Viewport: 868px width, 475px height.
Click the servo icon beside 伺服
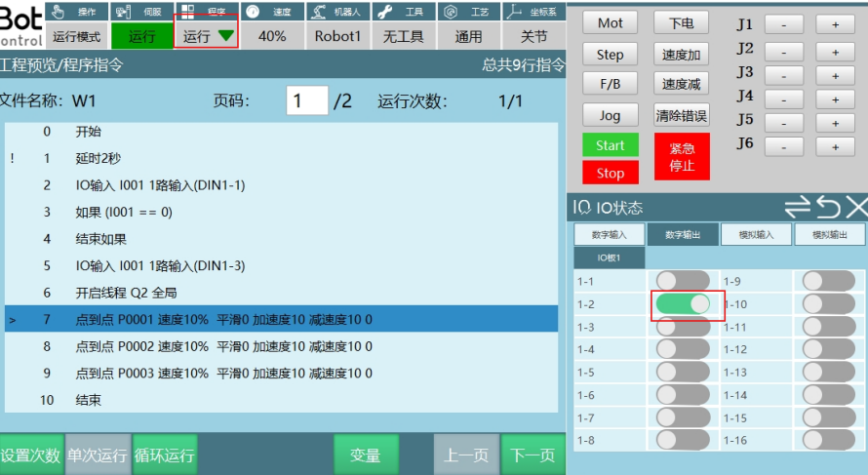point(123,12)
